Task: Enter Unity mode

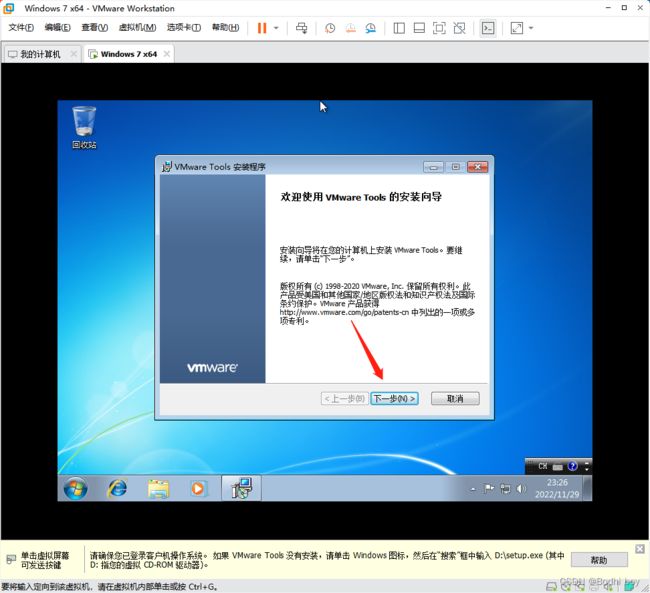Action: pyautogui.click(x=459, y=28)
